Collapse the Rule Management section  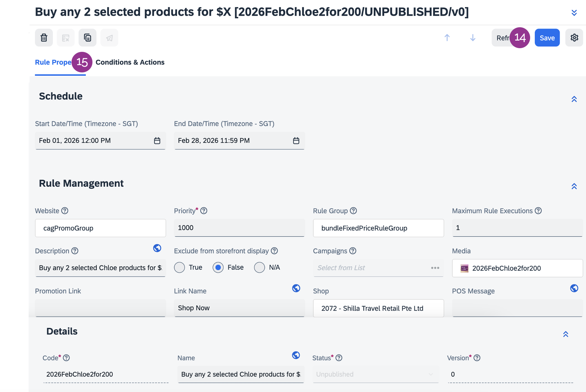click(574, 186)
